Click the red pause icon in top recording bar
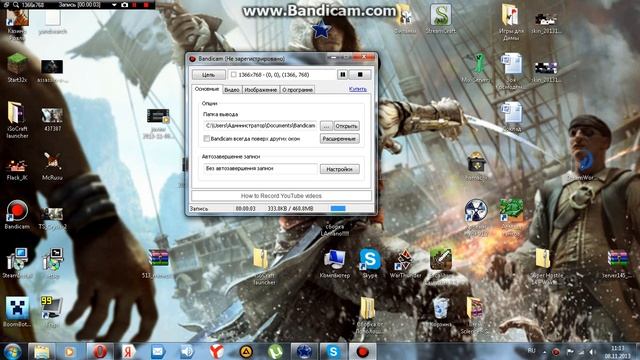Screen dimensions: 640x360 135,5
